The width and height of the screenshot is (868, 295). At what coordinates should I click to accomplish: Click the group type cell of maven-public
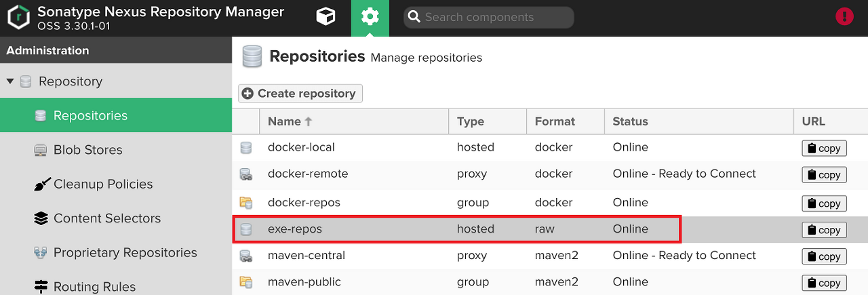click(x=473, y=281)
